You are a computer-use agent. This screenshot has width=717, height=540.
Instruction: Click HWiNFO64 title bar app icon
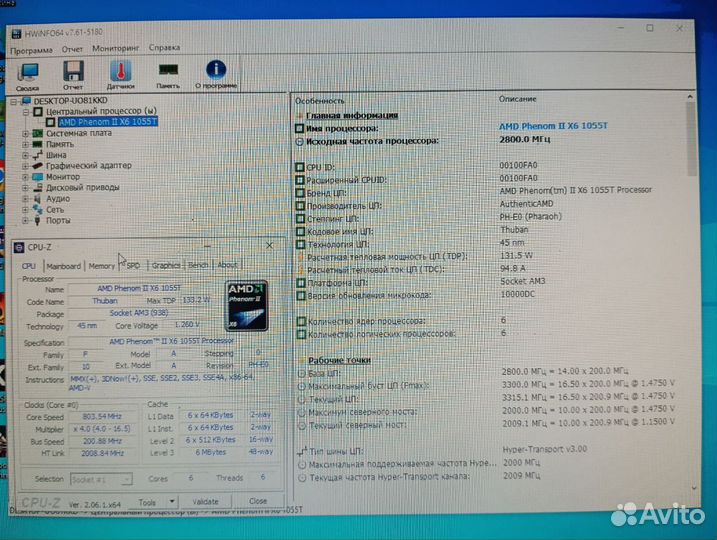click(x=16, y=34)
